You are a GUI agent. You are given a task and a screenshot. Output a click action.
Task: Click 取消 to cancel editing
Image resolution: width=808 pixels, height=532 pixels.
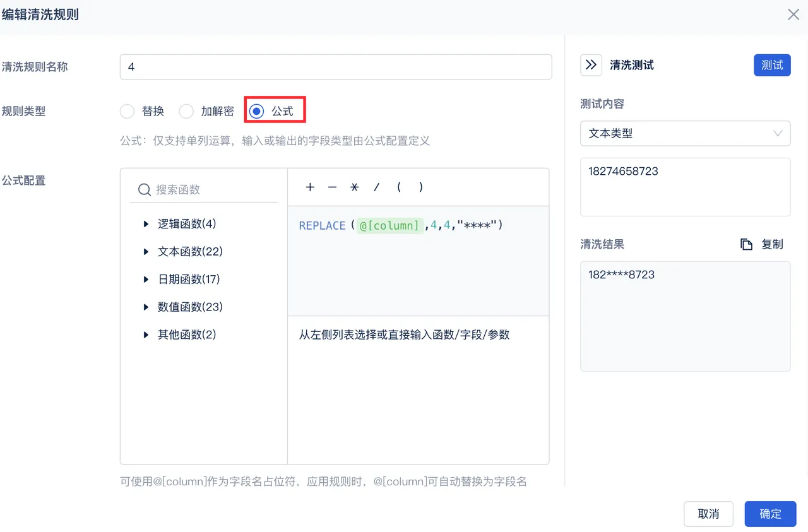click(708, 514)
